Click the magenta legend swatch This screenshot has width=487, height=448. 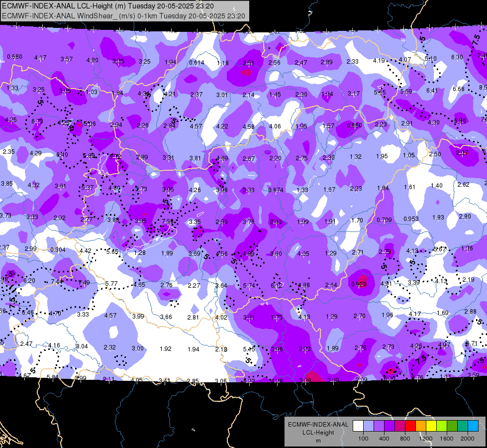400,426
